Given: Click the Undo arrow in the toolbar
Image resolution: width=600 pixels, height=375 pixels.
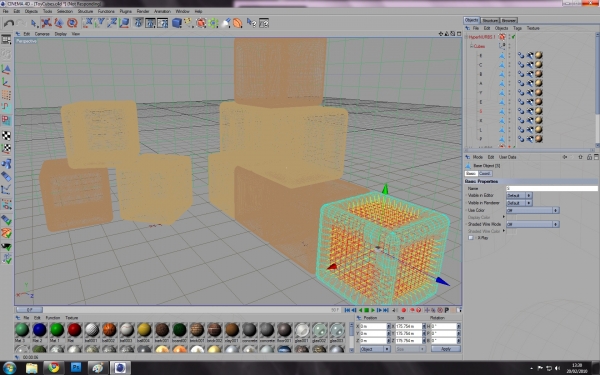Looking at the screenshot, I should coord(8,23).
